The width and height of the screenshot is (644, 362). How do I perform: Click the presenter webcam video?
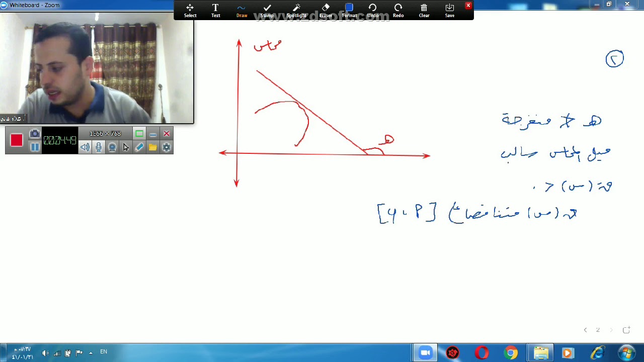pyautogui.click(x=97, y=68)
